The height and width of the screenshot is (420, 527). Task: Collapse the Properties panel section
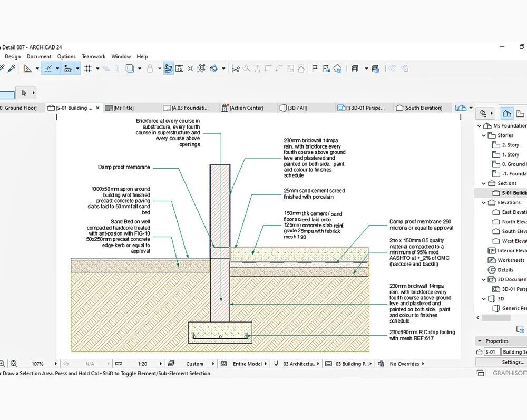(x=480, y=341)
